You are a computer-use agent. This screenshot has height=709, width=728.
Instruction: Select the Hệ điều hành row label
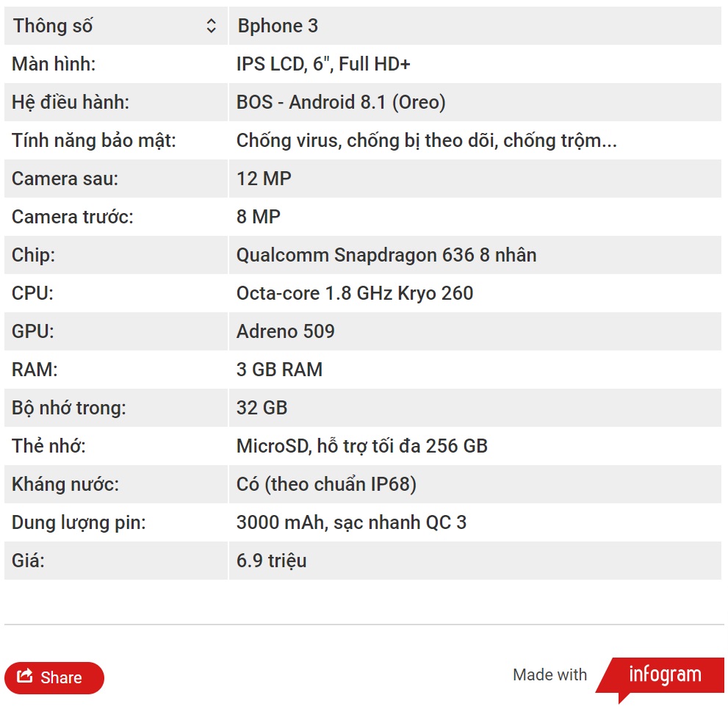point(116,102)
